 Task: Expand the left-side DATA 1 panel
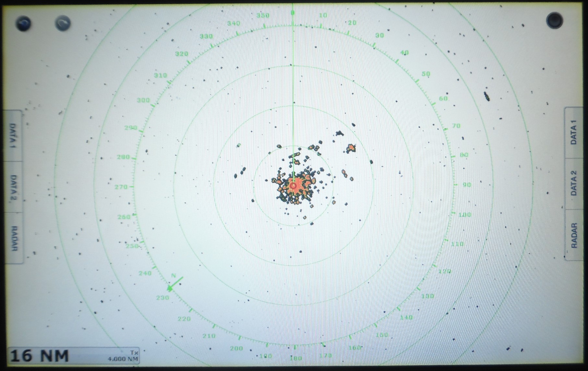(x=13, y=136)
